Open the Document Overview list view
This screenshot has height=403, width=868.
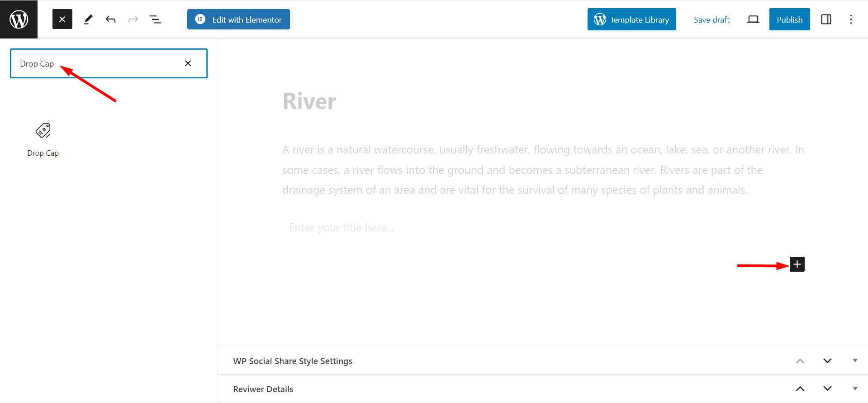pyautogui.click(x=155, y=19)
